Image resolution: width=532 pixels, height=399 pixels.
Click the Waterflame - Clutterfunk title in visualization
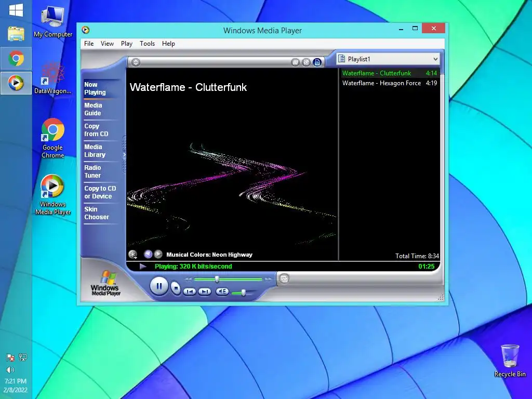(x=188, y=87)
